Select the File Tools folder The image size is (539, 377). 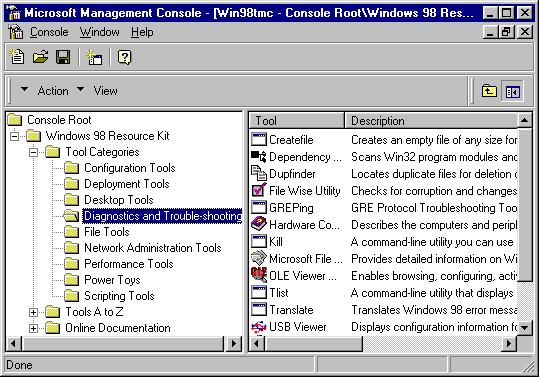(x=107, y=232)
